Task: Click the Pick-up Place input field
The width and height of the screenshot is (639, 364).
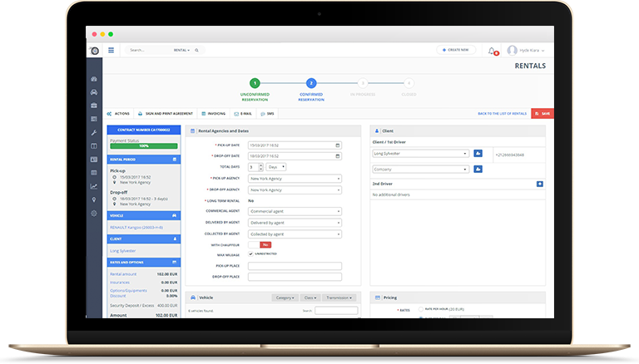Action: pyautogui.click(x=295, y=266)
